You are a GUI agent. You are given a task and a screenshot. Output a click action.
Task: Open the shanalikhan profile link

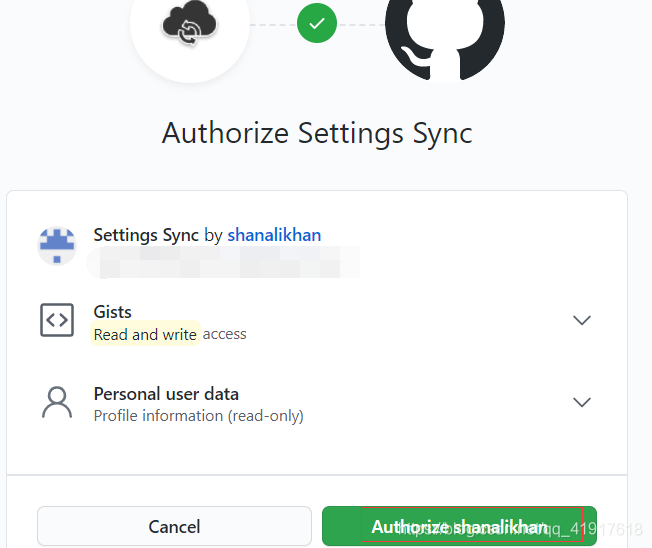[x=274, y=235]
